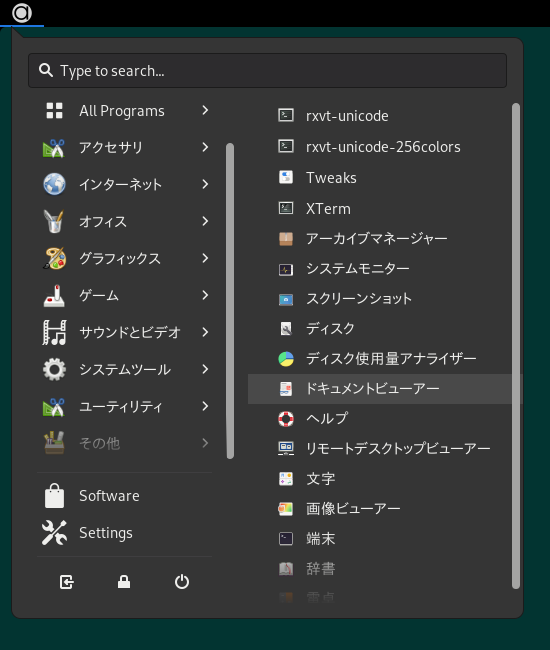The image size is (550, 650).
Task: Click the search magnifier icon
Action: point(46,70)
